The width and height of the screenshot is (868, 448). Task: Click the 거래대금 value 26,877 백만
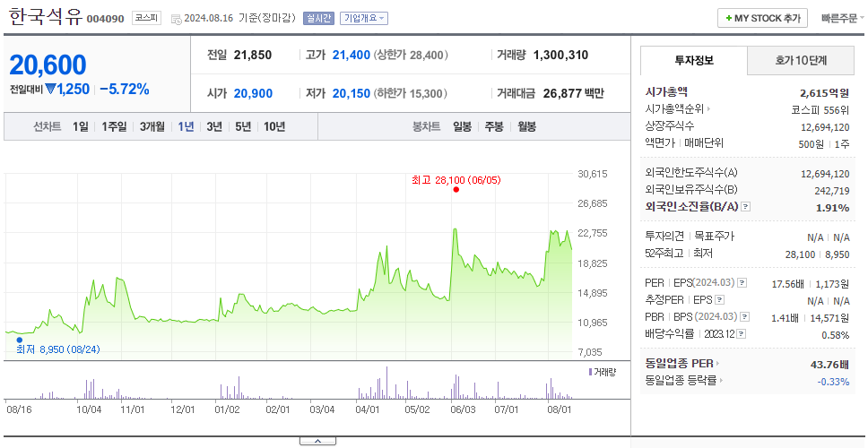click(x=574, y=93)
